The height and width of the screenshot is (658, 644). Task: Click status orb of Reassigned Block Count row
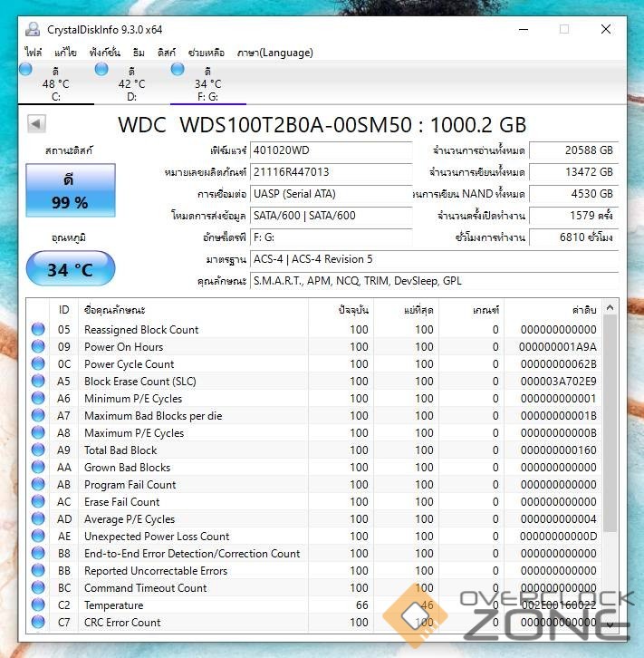(x=38, y=329)
